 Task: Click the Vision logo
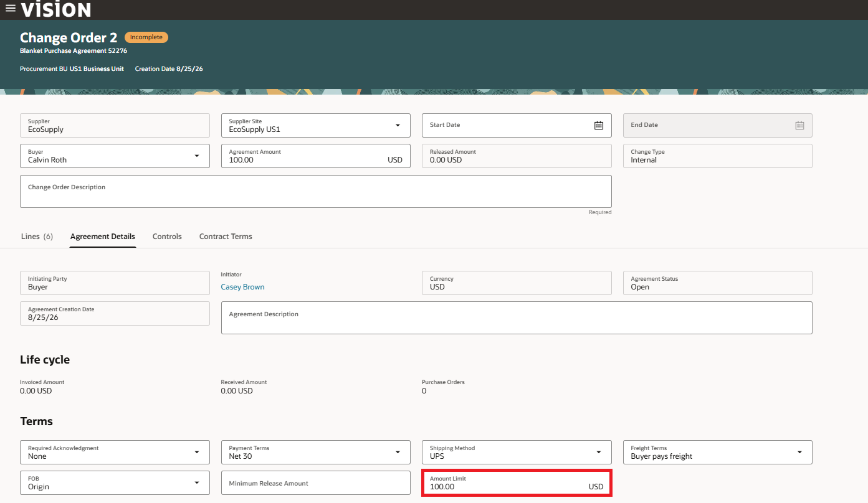coord(56,9)
